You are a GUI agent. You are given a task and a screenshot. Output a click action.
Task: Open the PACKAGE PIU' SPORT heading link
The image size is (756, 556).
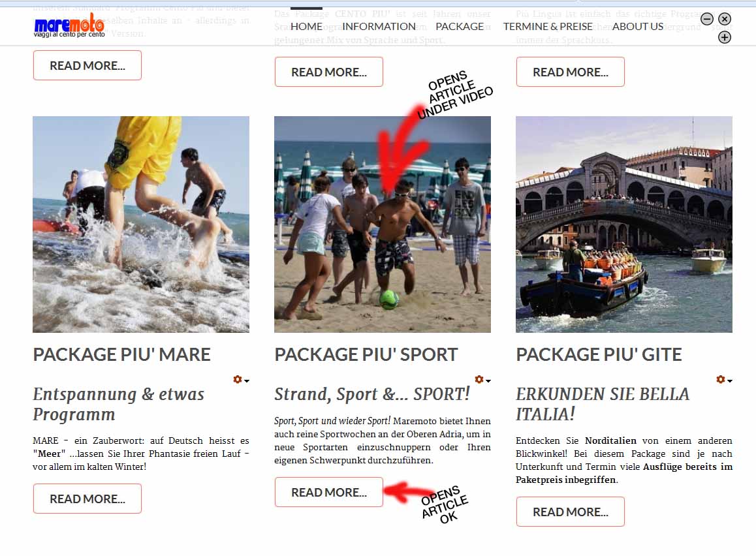366,354
